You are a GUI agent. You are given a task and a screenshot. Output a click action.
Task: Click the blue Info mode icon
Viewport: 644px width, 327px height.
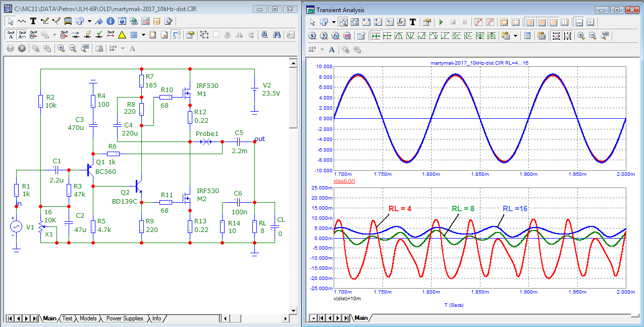coord(111,21)
